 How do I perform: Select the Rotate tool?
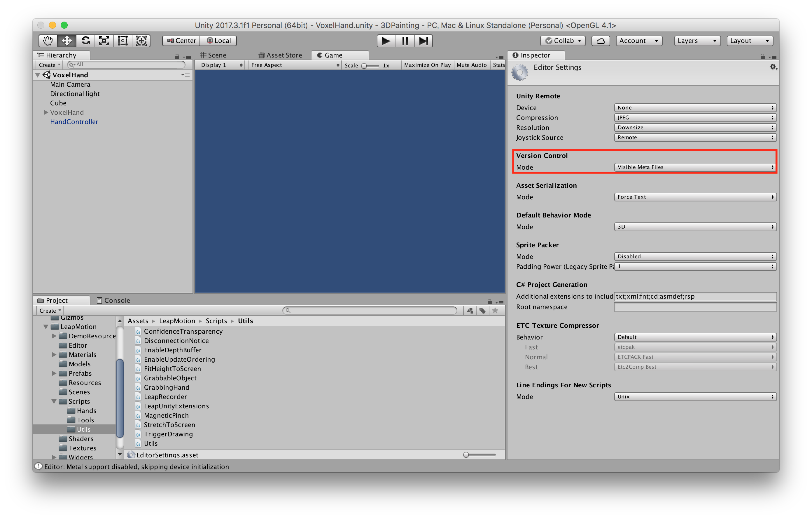click(85, 41)
